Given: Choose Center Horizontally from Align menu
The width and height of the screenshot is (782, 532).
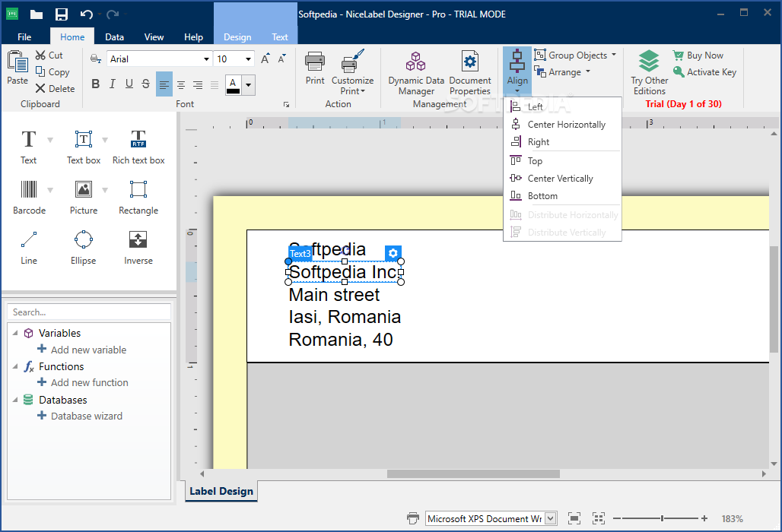Looking at the screenshot, I should 562,125.
